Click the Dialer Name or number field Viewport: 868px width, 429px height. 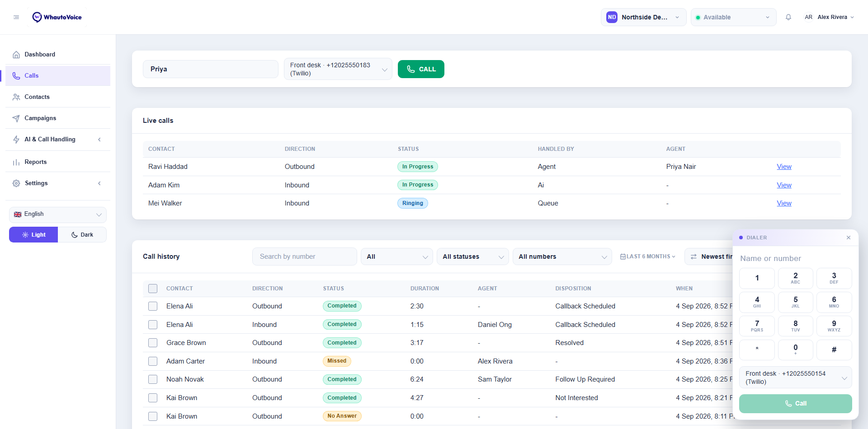click(795, 258)
